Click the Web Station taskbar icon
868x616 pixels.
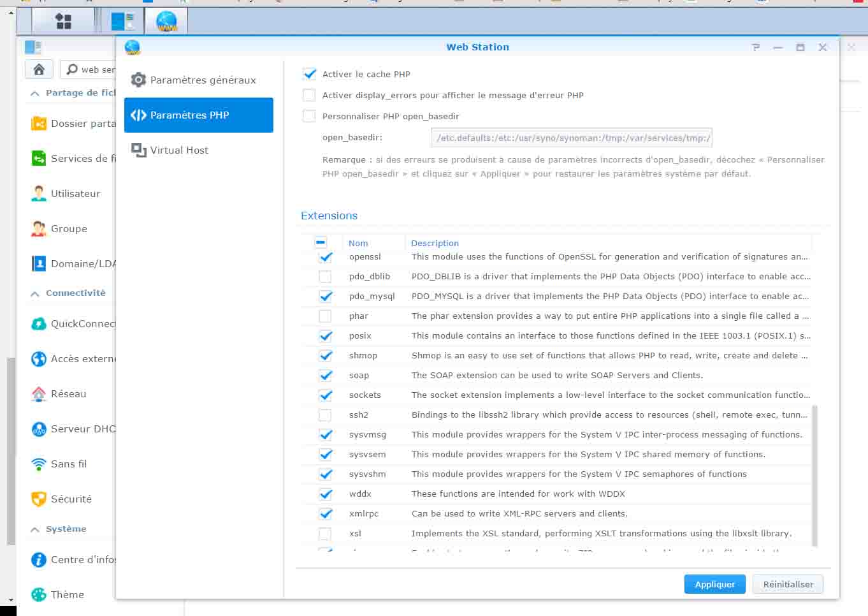(167, 22)
